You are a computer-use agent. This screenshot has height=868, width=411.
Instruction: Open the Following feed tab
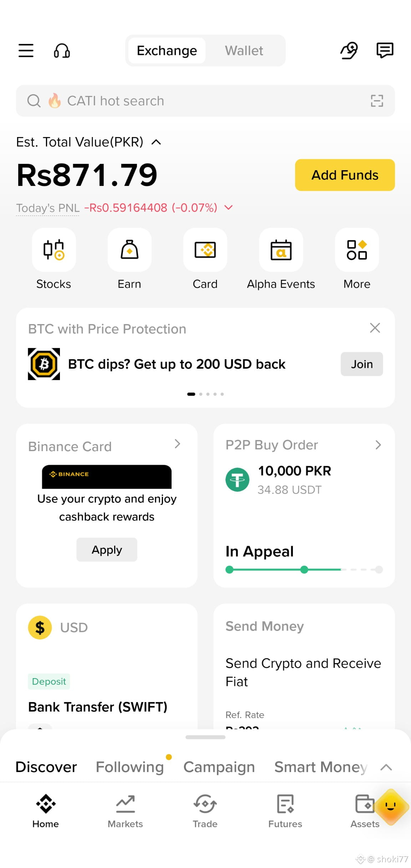click(x=130, y=767)
